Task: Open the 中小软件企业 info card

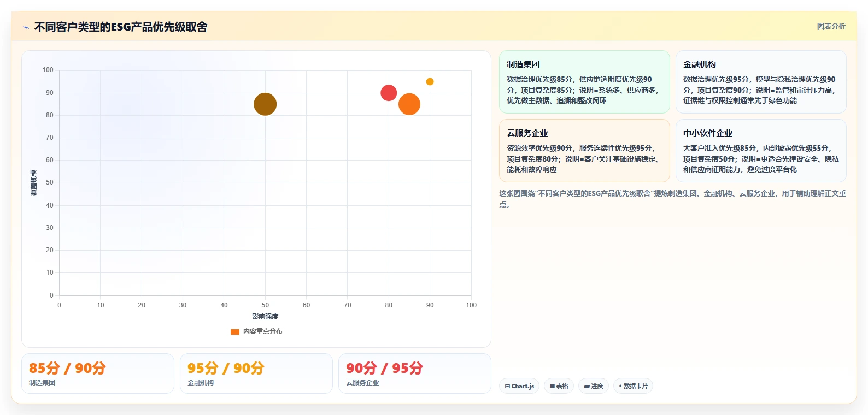Action: (761, 151)
